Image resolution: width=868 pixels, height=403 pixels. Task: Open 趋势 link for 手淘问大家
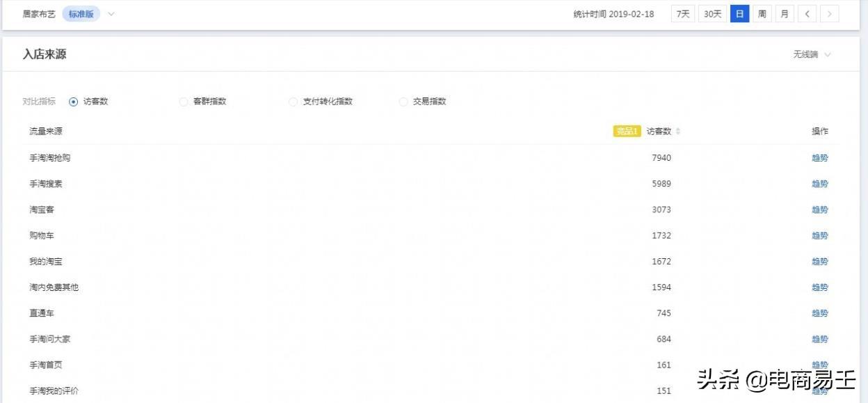coord(820,339)
